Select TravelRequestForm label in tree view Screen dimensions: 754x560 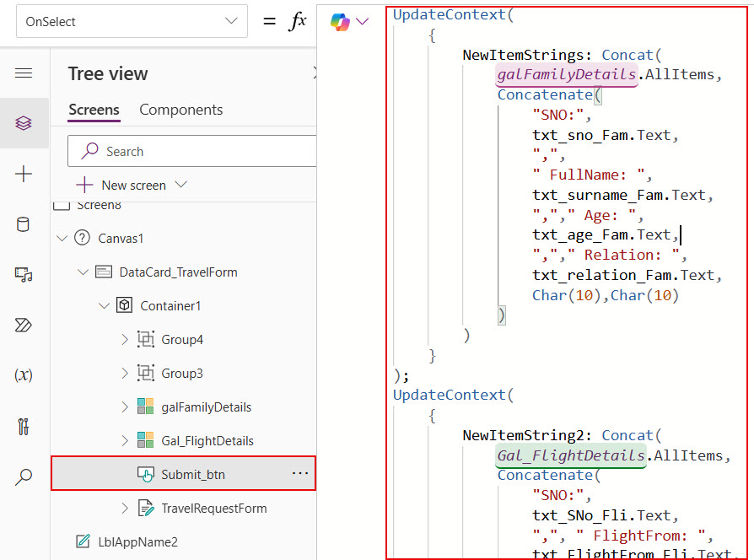214,508
